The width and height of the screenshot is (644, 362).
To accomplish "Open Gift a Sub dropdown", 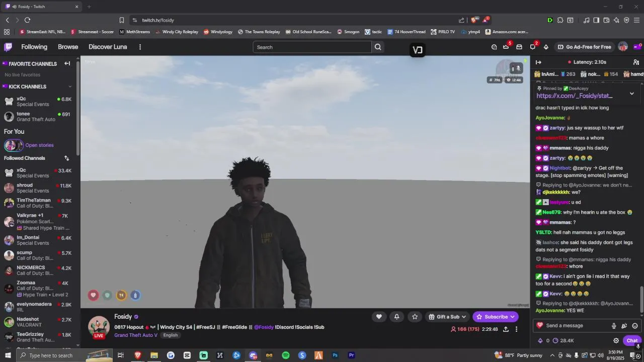I will click(x=447, y=317).
